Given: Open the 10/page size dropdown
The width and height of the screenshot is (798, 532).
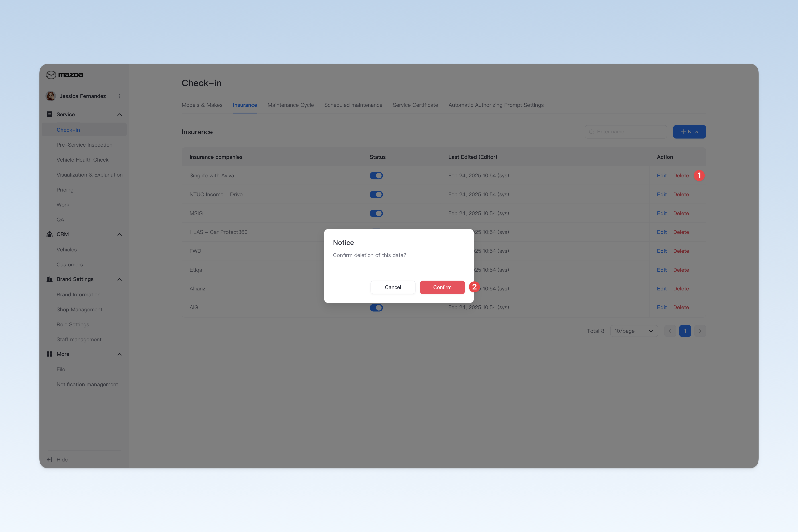Looking at the screenshot, I should (634, 331).
